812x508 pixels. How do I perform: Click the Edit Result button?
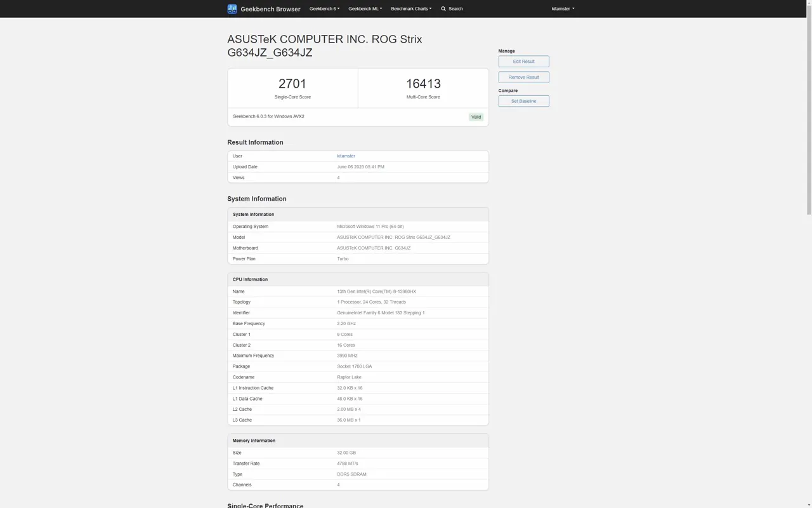pyautogui.click(x=523, y=62)
